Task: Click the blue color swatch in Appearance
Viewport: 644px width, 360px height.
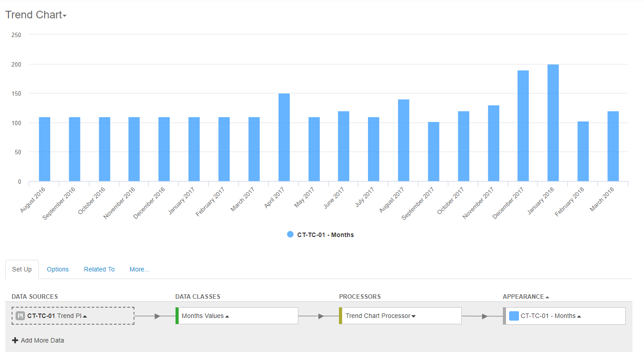Action: tap(514, 316)
